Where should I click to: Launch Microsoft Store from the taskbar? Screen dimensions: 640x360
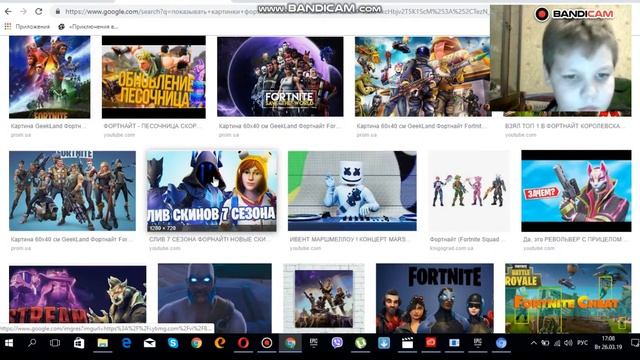pos(79,343)
